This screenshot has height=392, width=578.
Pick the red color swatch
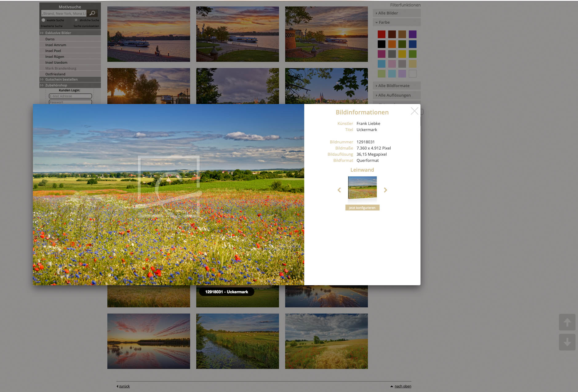coord(381,34)
